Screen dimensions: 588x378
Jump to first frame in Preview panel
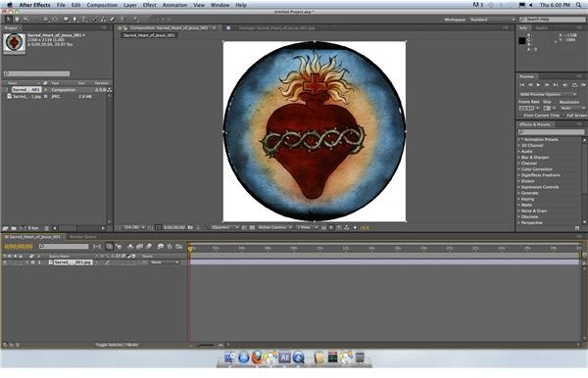click(x=521, y=85)
